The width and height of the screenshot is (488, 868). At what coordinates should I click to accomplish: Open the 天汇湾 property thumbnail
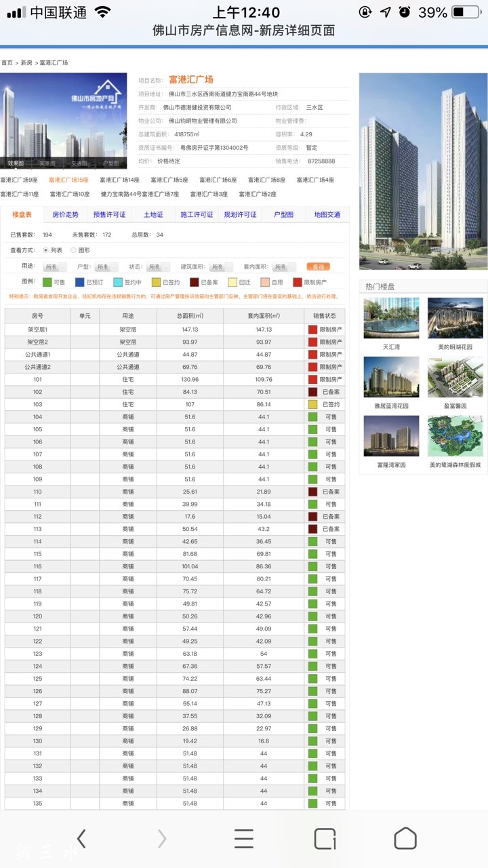tap(391, 319)
